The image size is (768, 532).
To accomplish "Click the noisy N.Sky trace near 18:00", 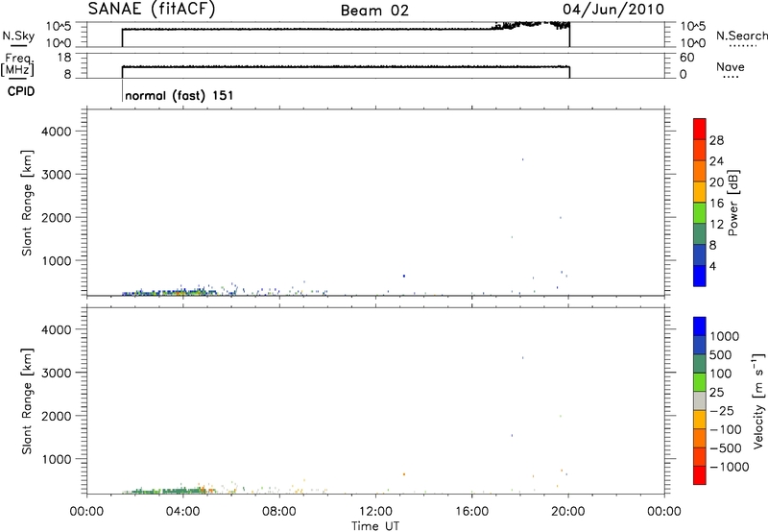I will click(532, 25).
